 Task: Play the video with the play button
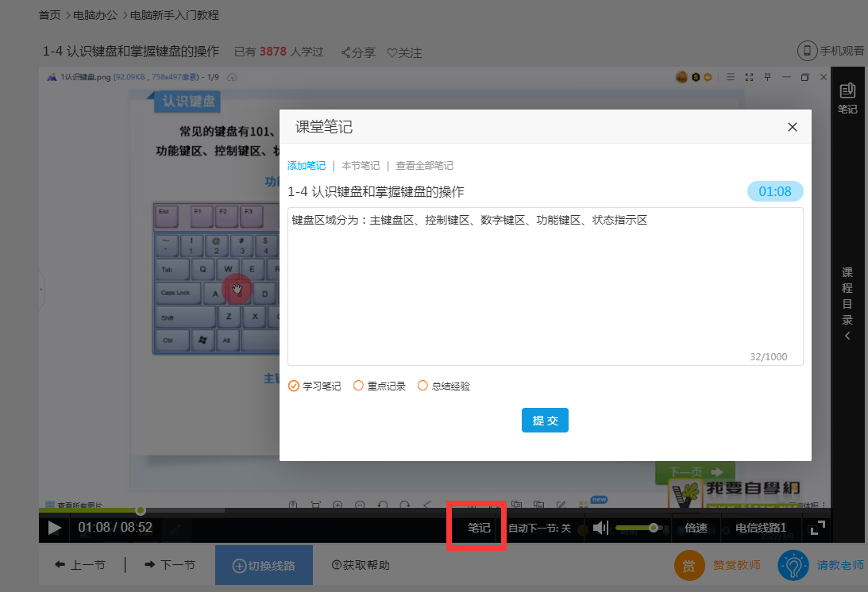(54, 528)
